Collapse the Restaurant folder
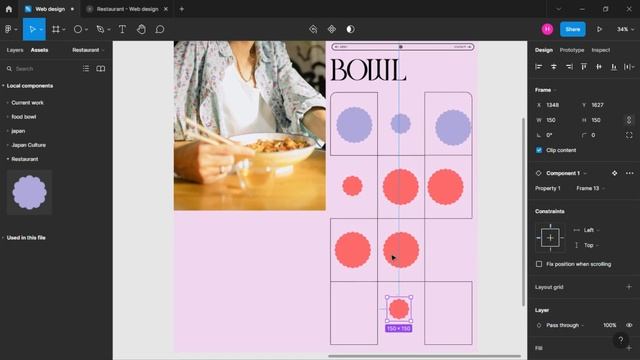The width and height of the screenshot is (640, 360). (x=24, y=159)
